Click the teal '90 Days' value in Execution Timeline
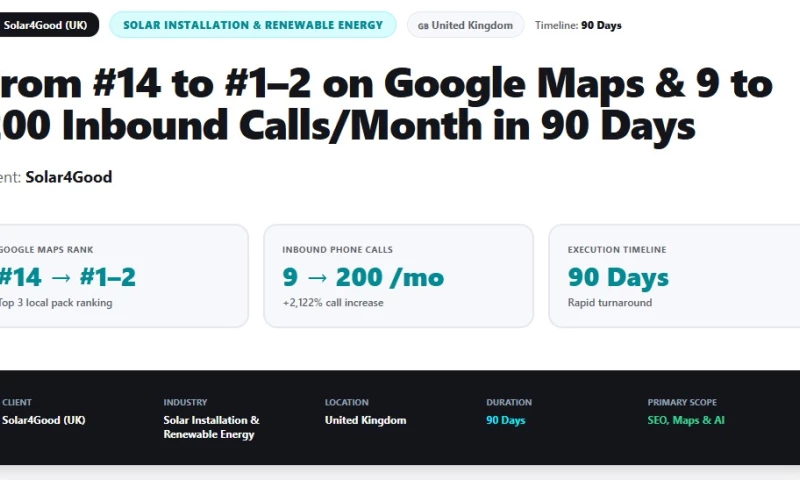The height and width of the screenshot is (480, 800). (618, 277)
